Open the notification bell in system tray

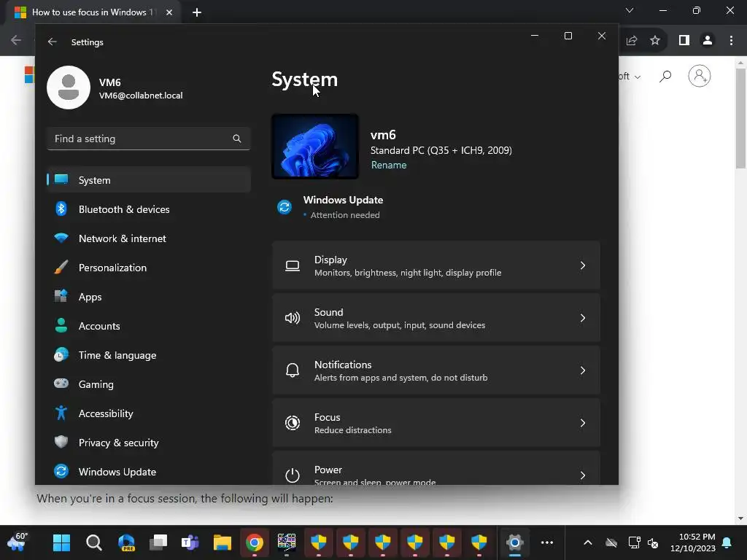pyautogui.click(x=727, y=542)
